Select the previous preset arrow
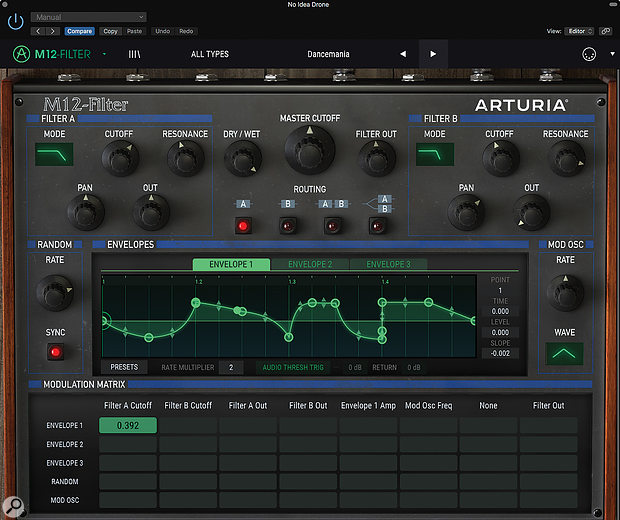This screenshot has width=620, height=520. coord(403,54)
